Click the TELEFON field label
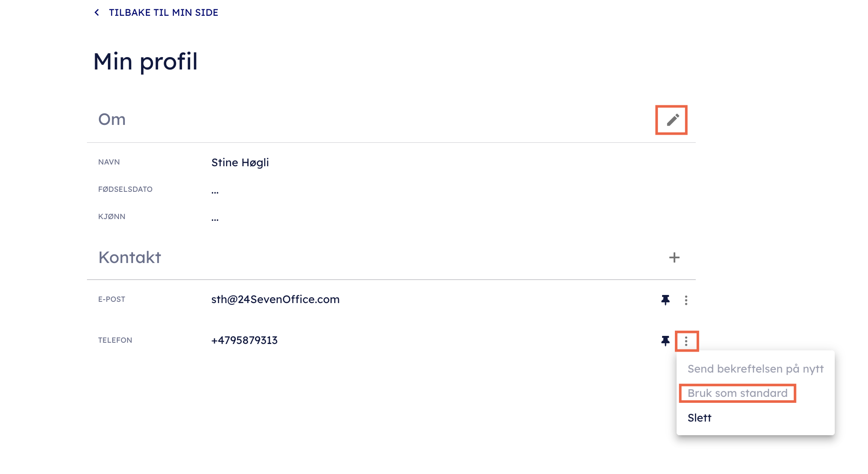 115,340
